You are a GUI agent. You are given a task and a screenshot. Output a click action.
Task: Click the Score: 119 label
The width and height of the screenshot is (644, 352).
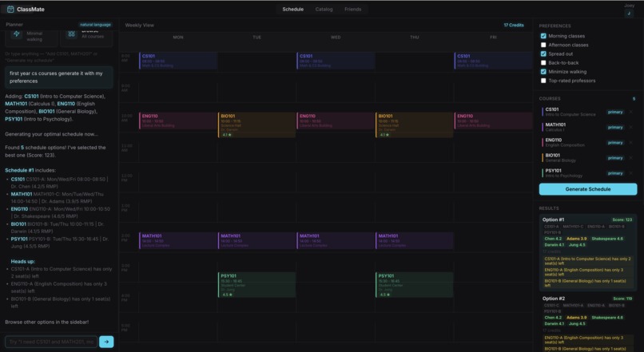point(622,299)
